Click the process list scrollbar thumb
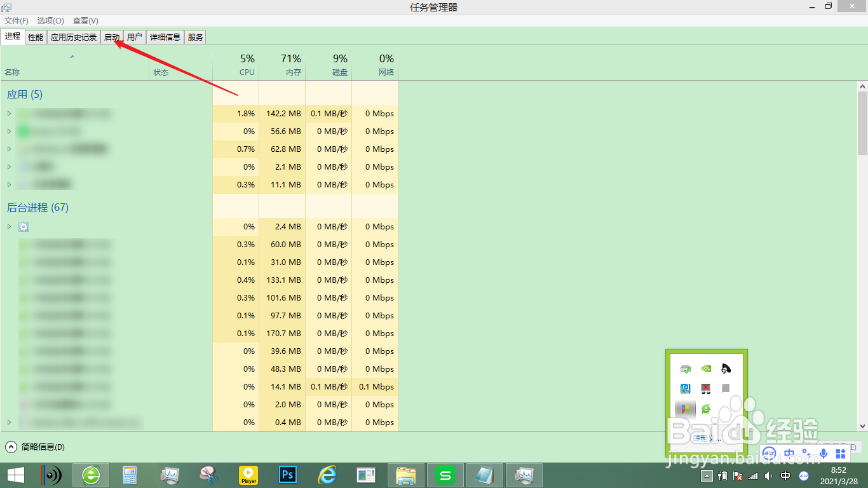Screen dimensions: 868x488 pos(862,123)
